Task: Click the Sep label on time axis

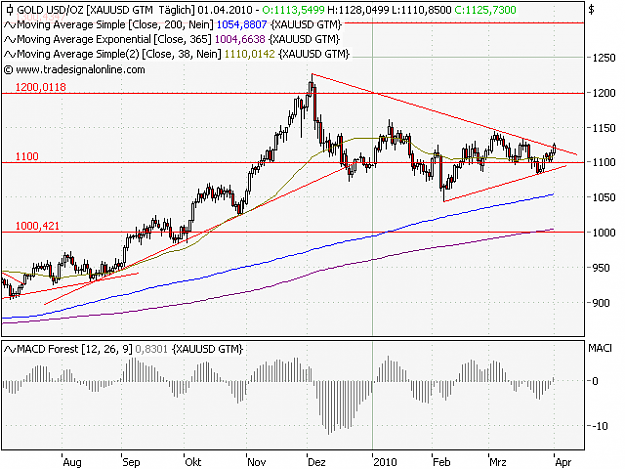Action: tap(131, 462)
